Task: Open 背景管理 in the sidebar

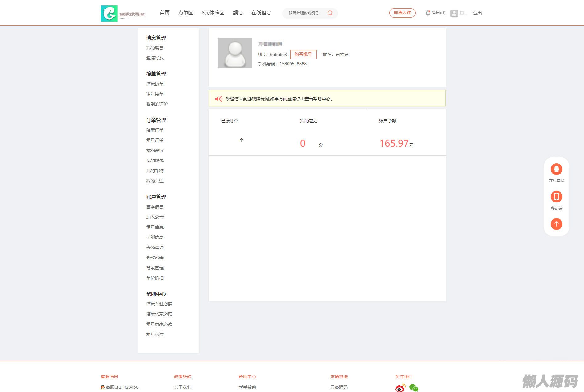Action: pos(155,268)
